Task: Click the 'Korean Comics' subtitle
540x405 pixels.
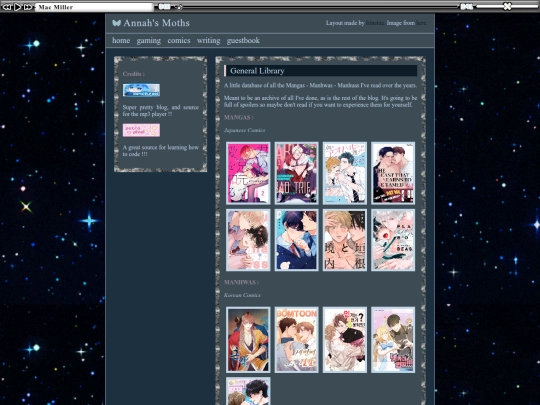Action: click(x=242, y=295)
